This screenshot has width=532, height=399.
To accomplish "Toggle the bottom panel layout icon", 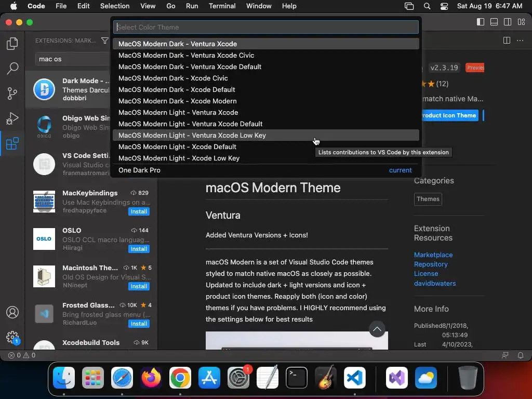I will click(x=494, y=22).
